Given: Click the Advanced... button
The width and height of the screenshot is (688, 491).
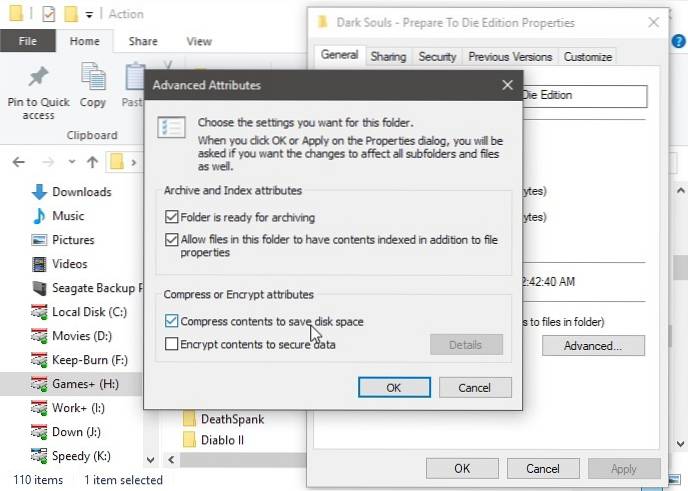Looking at the screenshot, I should click(592, 346).
